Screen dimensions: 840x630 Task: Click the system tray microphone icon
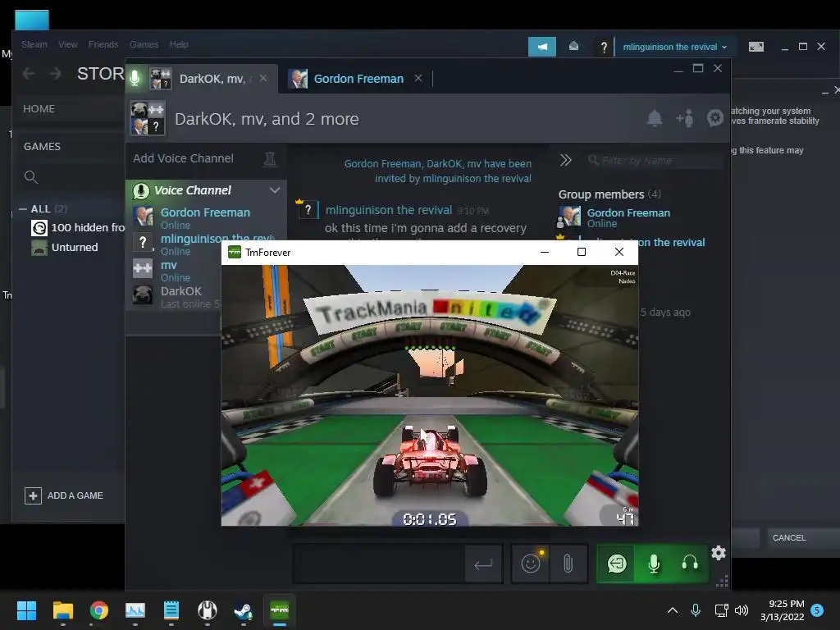[696, 609]
